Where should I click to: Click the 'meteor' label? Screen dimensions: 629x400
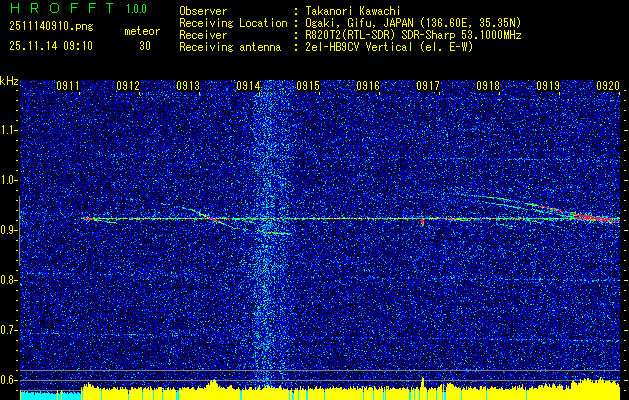click(142, 31)
